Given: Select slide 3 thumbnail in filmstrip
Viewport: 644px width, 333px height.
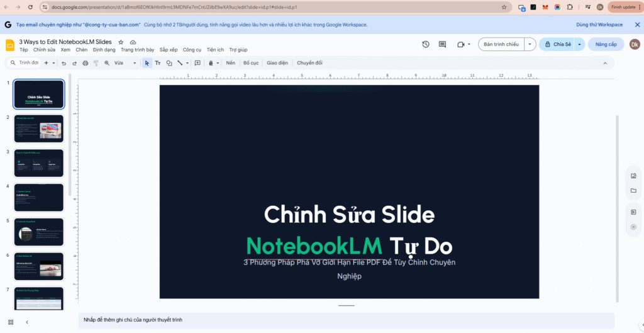Looking at the screenshot, I should [x=38, y=163].
